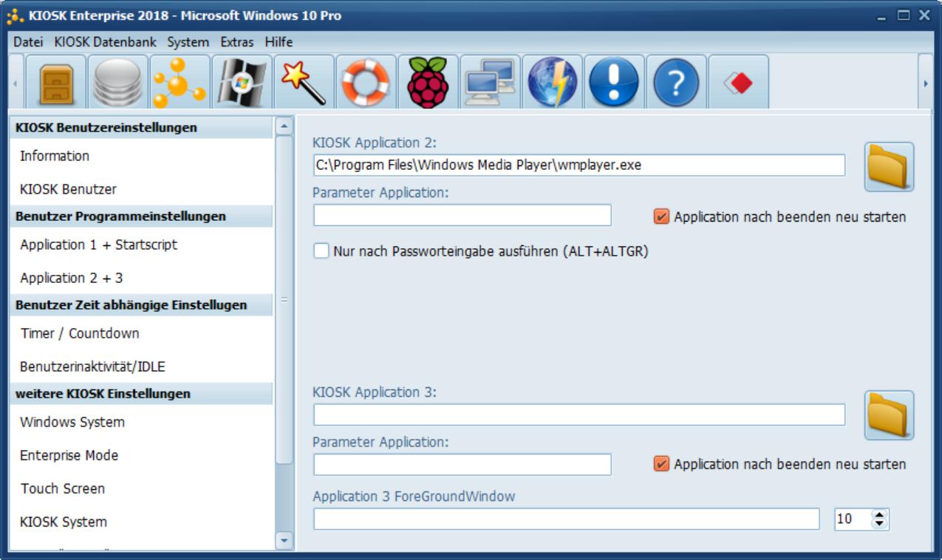Launch the magic wand wizard icon
Viewport: 942px width, 560px height.
point(304,82)
